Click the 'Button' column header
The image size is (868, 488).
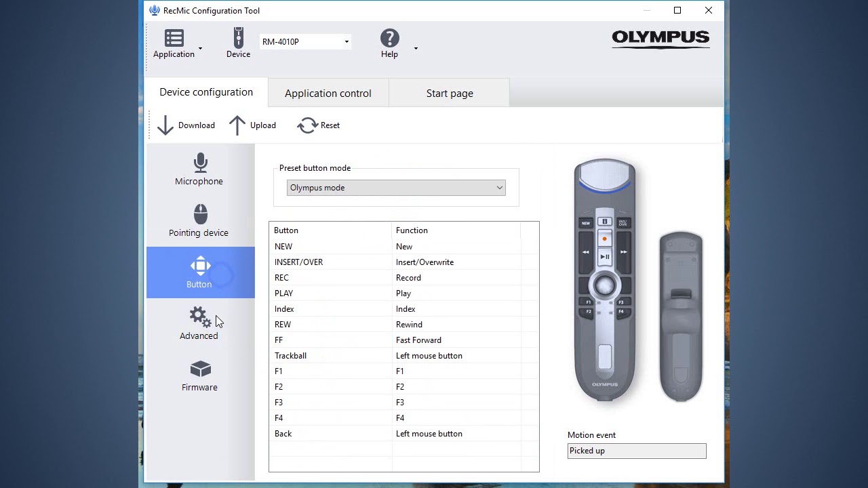tap(330, 230)
